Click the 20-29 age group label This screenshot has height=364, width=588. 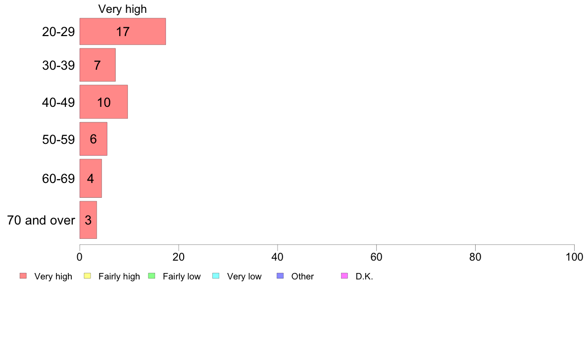[x=58, y=32]
